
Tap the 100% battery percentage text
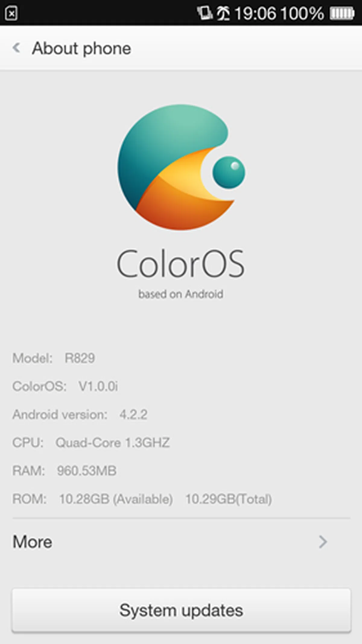tap(302, 14)
